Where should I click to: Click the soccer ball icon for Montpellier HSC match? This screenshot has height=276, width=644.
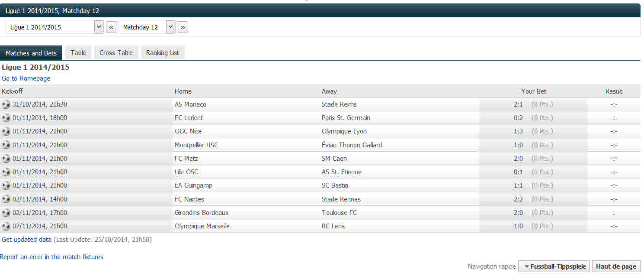coord(6,145)
